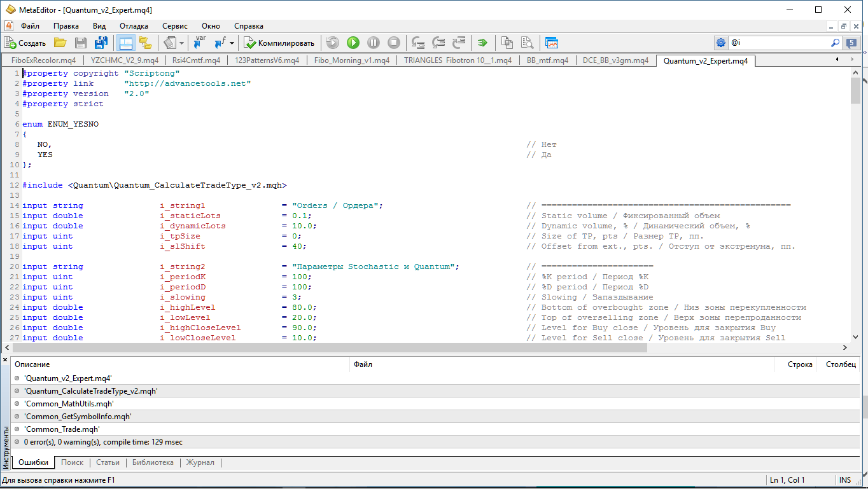
Task: Toggle the Toolbox panel button
Action: click(x=125, y=43)
